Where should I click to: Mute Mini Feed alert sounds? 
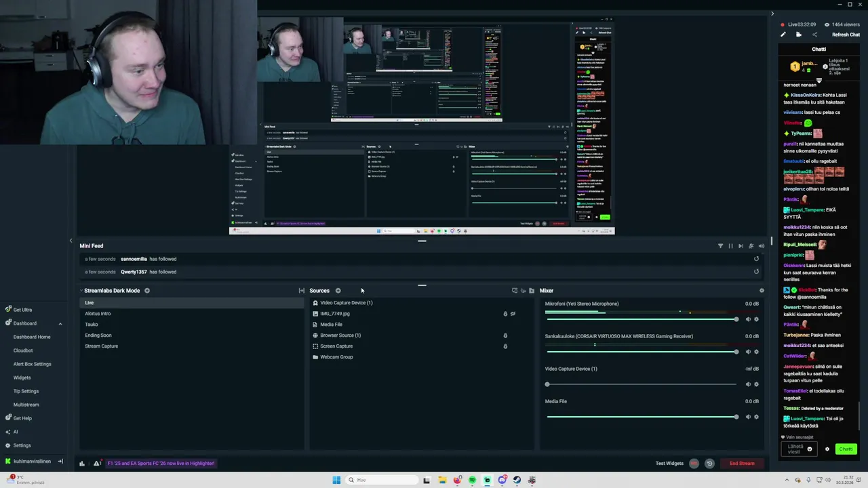point(761,246)
